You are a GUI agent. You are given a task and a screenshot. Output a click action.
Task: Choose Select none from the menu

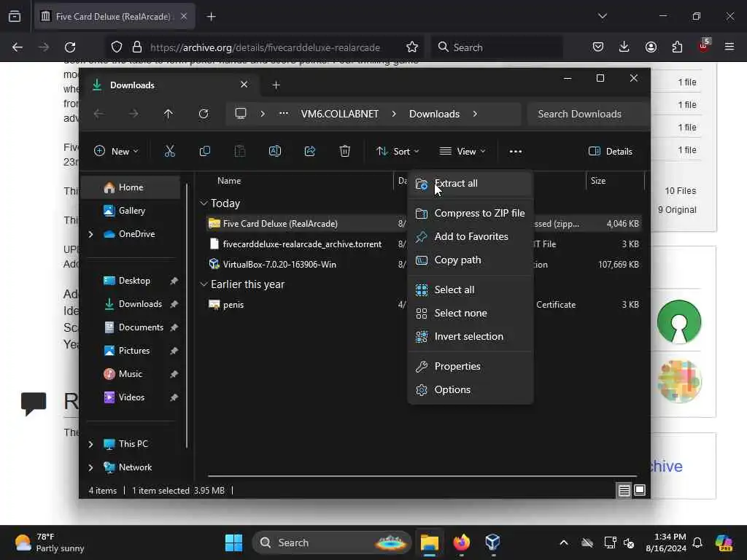coord(471,313)
